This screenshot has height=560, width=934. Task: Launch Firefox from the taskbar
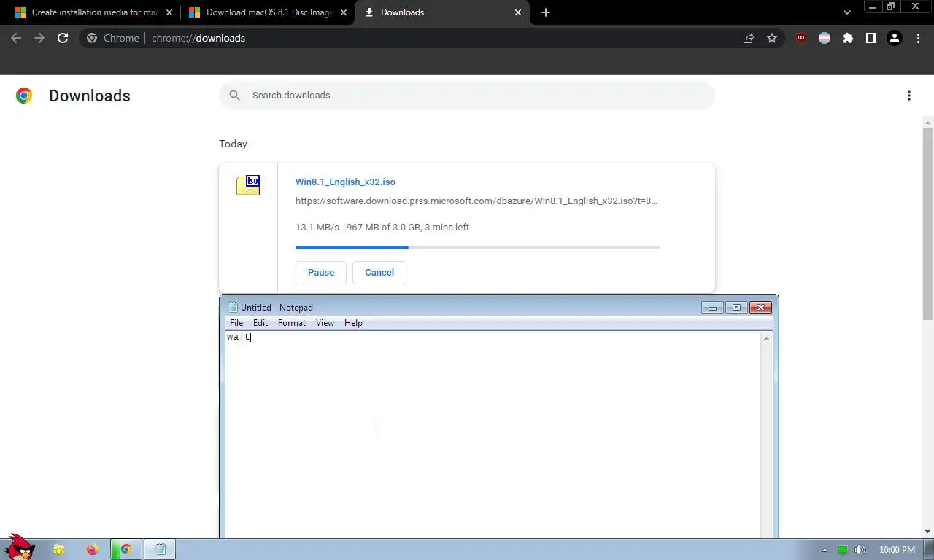pos(92,550)
